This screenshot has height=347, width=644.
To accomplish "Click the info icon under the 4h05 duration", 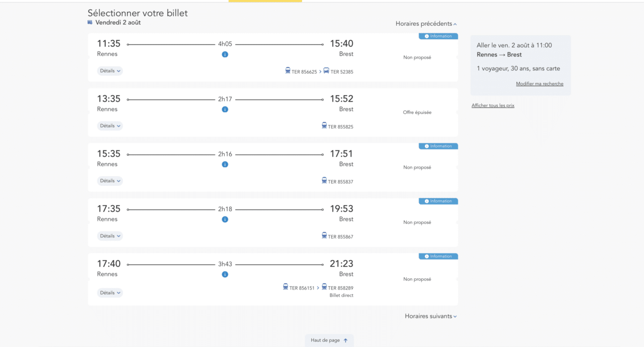I will pos(225,54).
